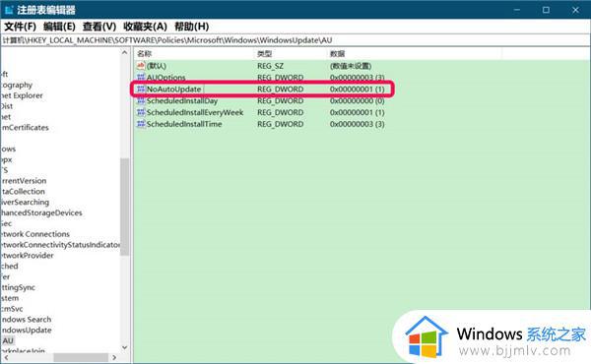Image resolution: width=591 pixels, height=364 pixels.
Task: Open the 查看(V) menu
Action: tap(99, 27)
